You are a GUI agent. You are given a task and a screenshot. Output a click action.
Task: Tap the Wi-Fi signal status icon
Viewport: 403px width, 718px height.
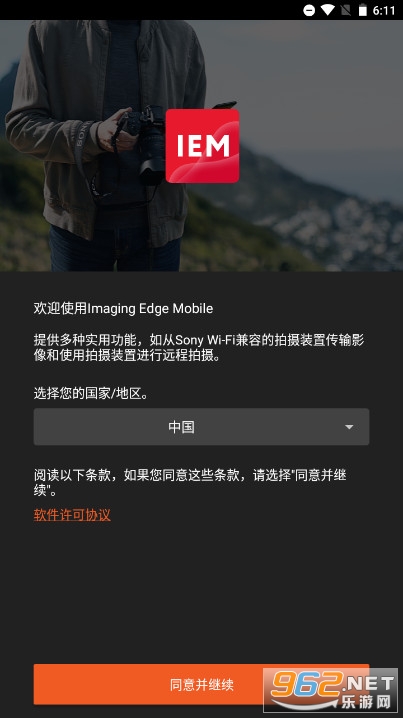tap(327, 10)
